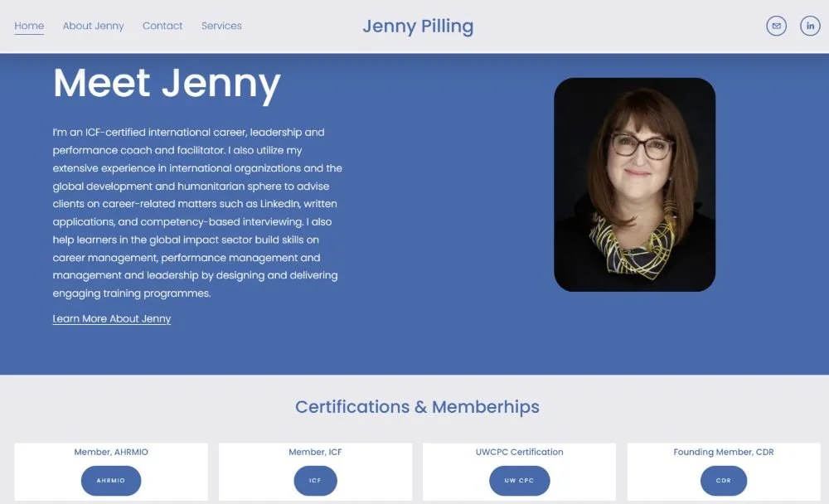Click the Meet Jenny heading
Image resolution: width=829 pixels, height=504 pixels.
point(167,83)
